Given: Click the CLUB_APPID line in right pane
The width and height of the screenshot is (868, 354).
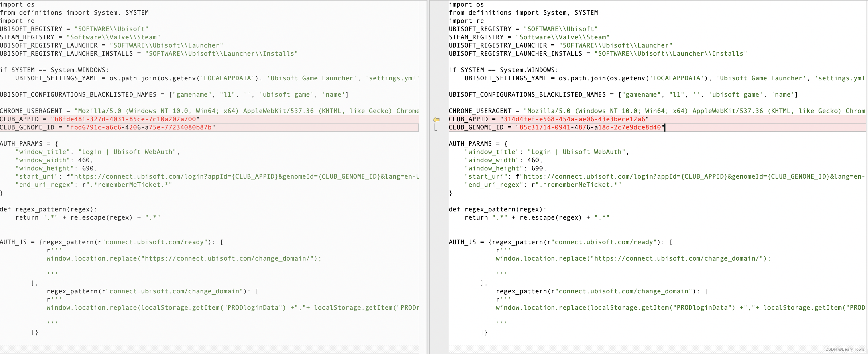Looking at the screenshot, I should pos(549,119).
